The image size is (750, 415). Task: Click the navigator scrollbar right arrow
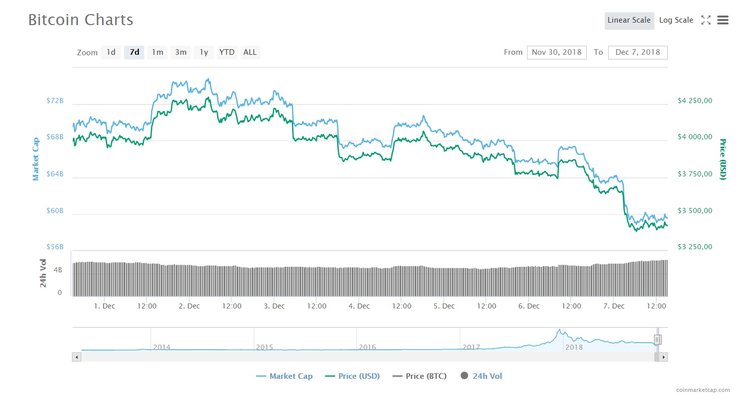pos(663,355)
